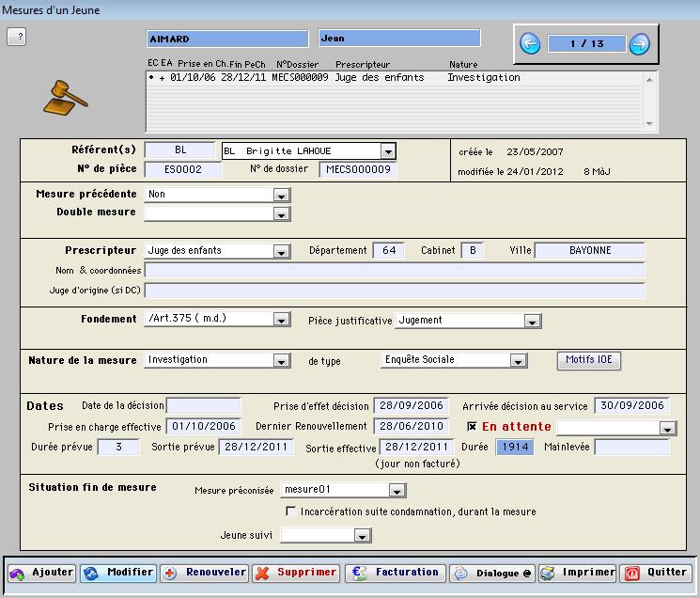
Task: Click the Juge d'origine field
Action: coord(395,291)
